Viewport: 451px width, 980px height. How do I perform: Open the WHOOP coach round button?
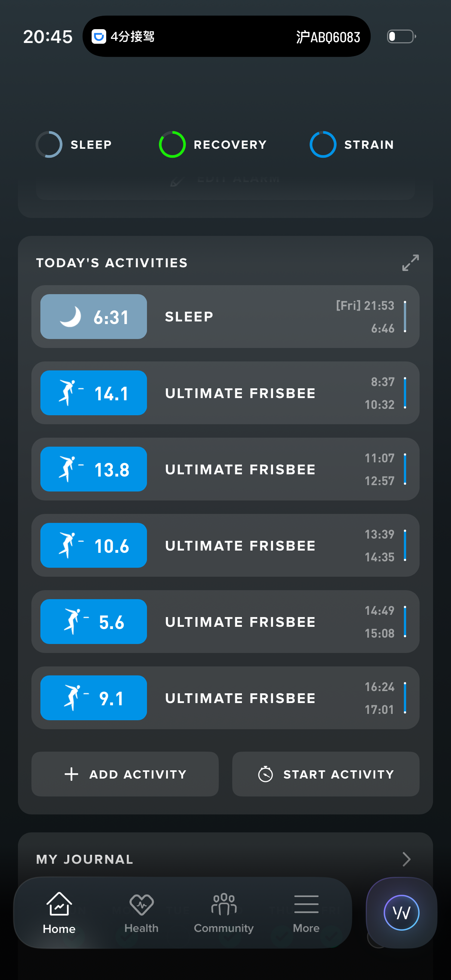pyautogui.click(x=401, y=912)
